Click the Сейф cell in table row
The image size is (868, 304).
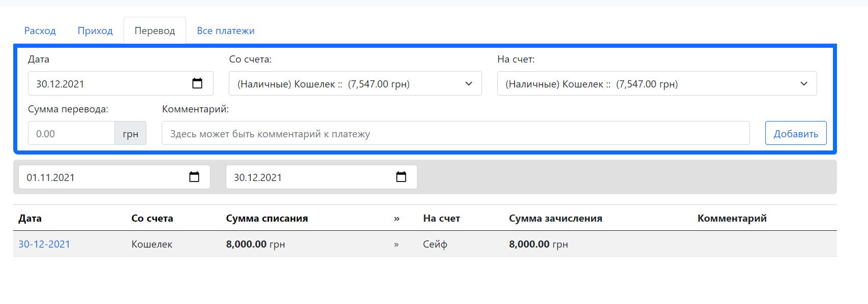pos(435,245)
